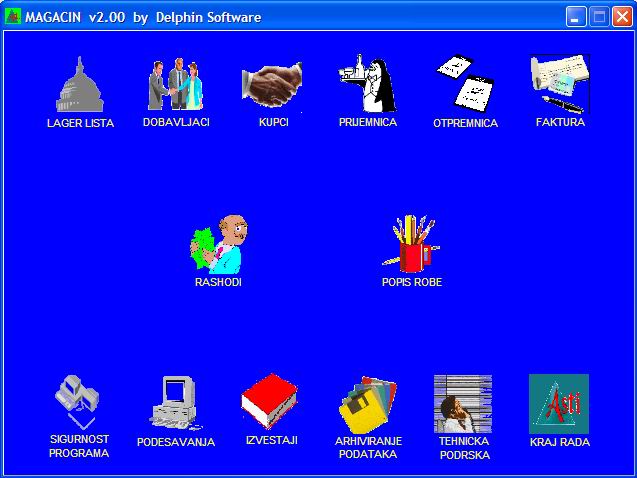Open the Izvestaji red book icon
Image resolution: width=637 pixels, height=478 pixels.
coord(269,401)
